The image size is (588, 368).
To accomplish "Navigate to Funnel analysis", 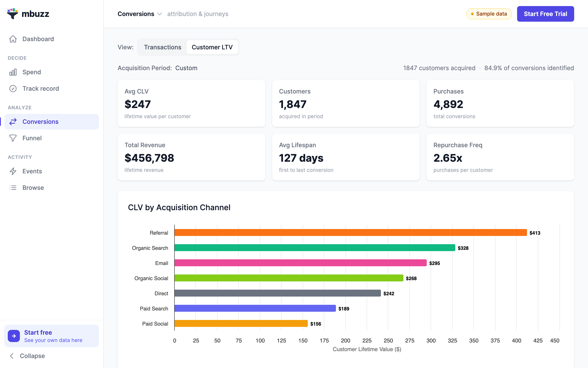I will click(x=51, y=138).
